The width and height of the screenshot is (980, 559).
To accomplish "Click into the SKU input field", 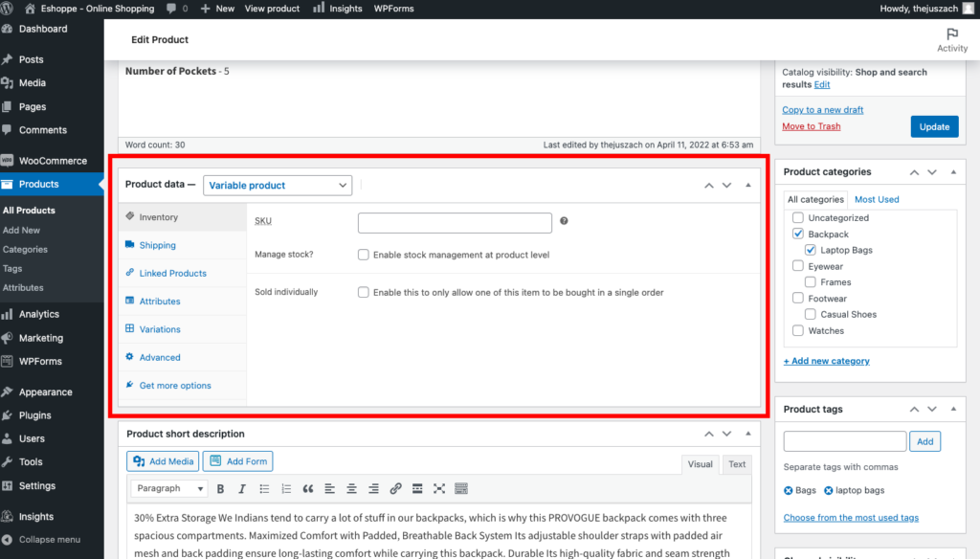I will click(x=455, y=222).
